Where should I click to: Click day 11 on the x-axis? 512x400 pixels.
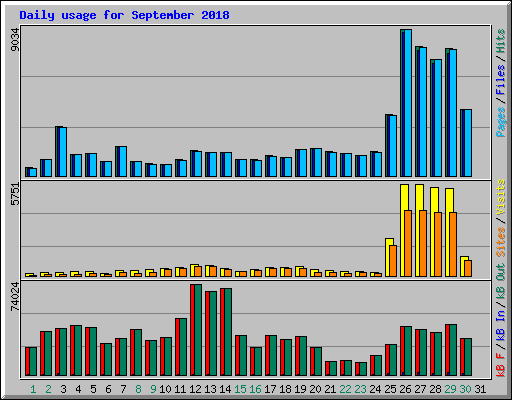(x=180, y=389)
